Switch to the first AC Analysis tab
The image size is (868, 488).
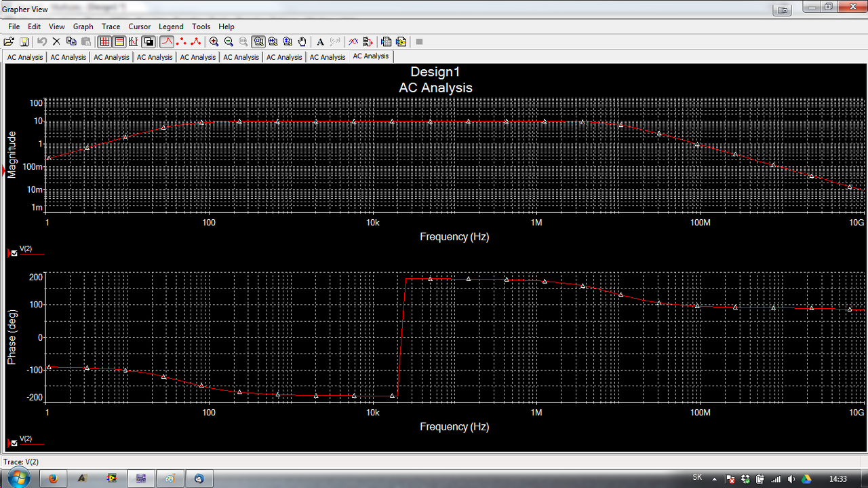pyautogui.click(x=25, y=57)
